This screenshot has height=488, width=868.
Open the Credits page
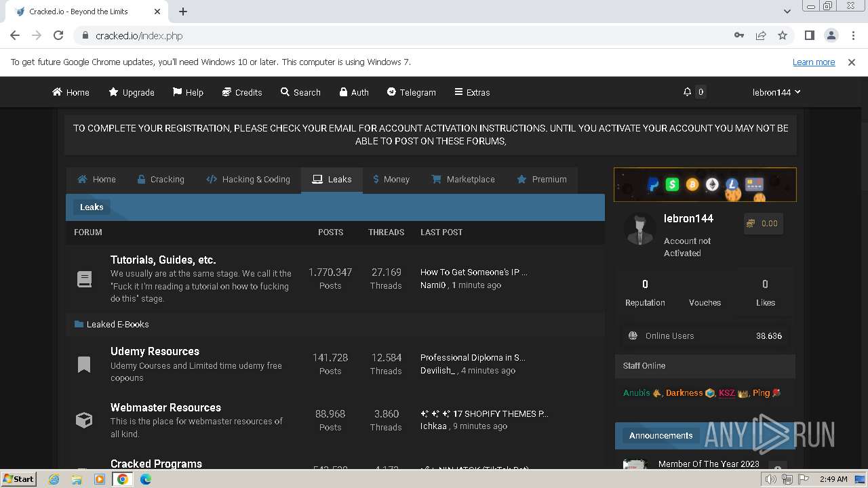[x=242, y=92]
